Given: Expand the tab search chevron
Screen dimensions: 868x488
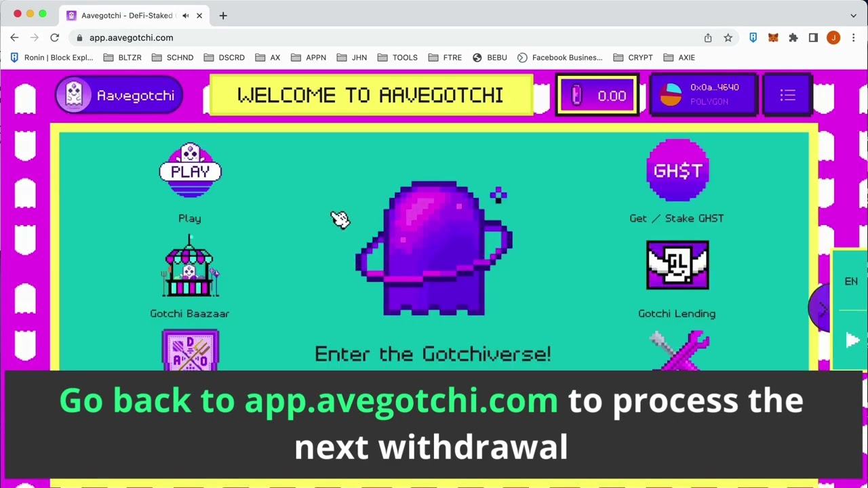Looking at the screenshot, I should [853, 15].
